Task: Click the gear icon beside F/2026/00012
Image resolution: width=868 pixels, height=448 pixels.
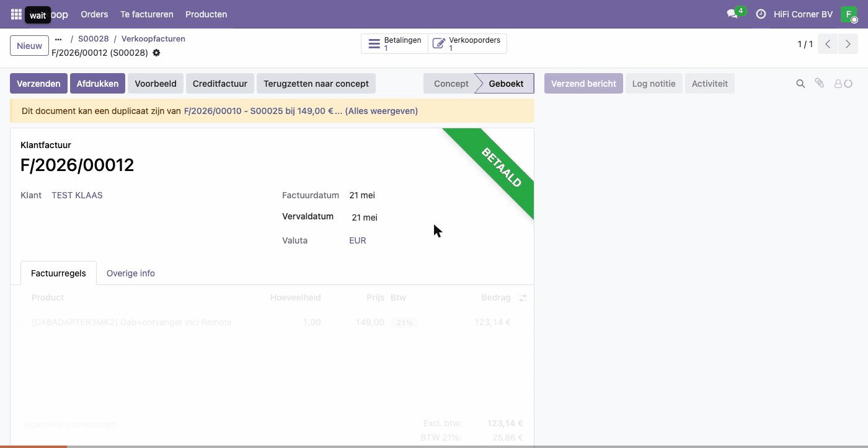Action: click(156, 53)
